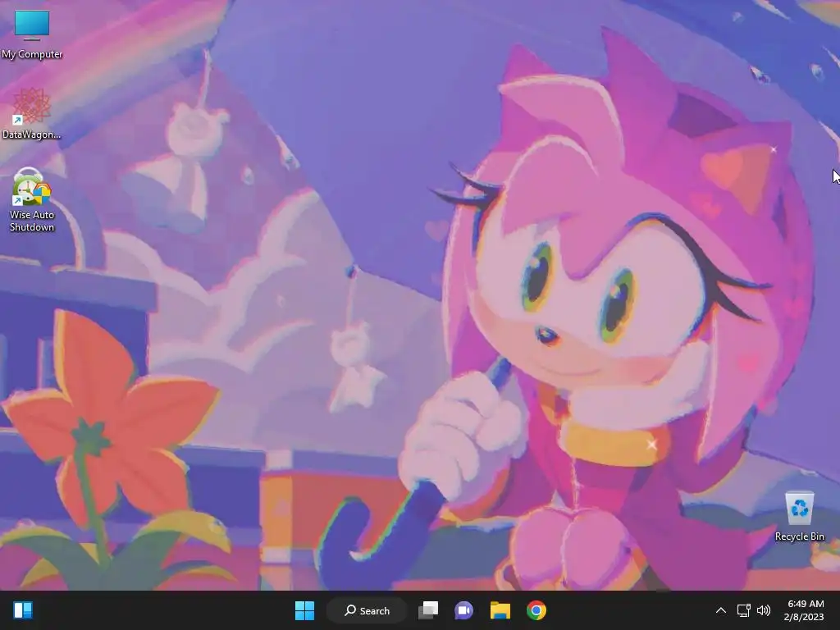Viewport: 840px width, 630px height.
Task: Open Task View from the taskbar
Action: pyautogui.click(x=428, y=610)
